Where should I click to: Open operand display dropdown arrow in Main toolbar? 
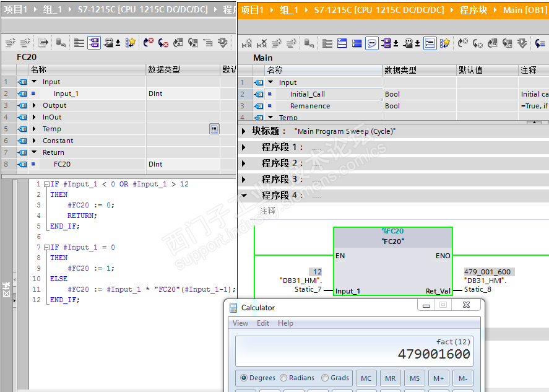[396, 43]
